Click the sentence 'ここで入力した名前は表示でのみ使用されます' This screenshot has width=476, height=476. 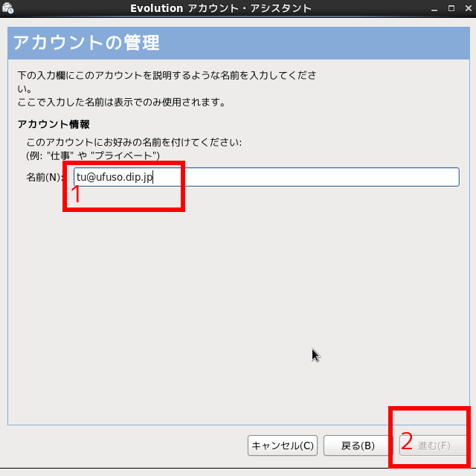[x=120, y=102]
